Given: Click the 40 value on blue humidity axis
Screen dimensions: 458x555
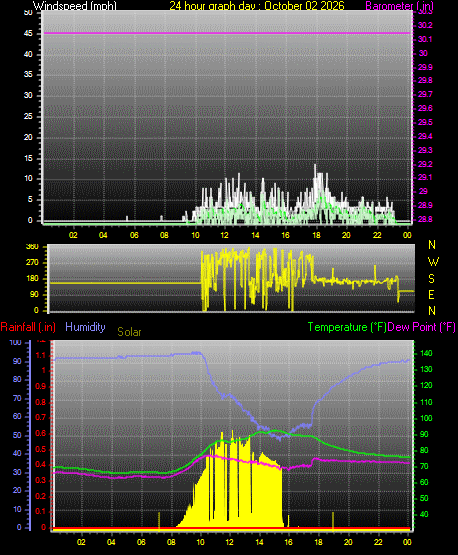Looking at the screenshot, I should (x=17, y=453).
